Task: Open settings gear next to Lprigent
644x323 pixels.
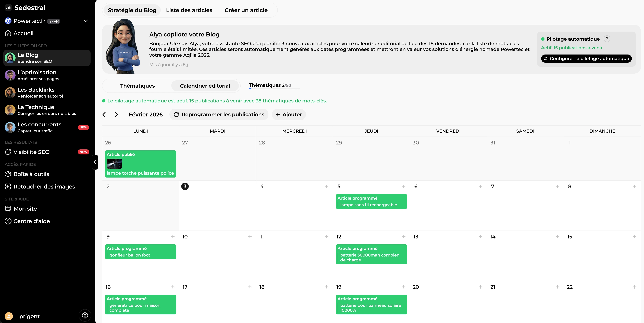Action: pyautogui.click(x=85, y=315)
